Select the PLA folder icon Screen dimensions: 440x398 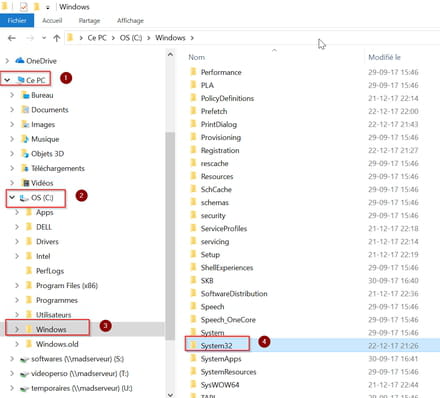(193, 85)
